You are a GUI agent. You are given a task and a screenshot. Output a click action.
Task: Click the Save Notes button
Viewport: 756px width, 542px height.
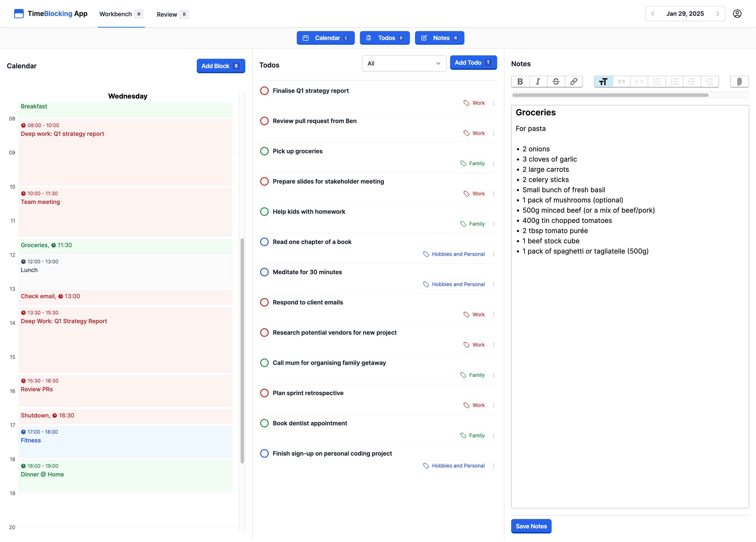531,526
